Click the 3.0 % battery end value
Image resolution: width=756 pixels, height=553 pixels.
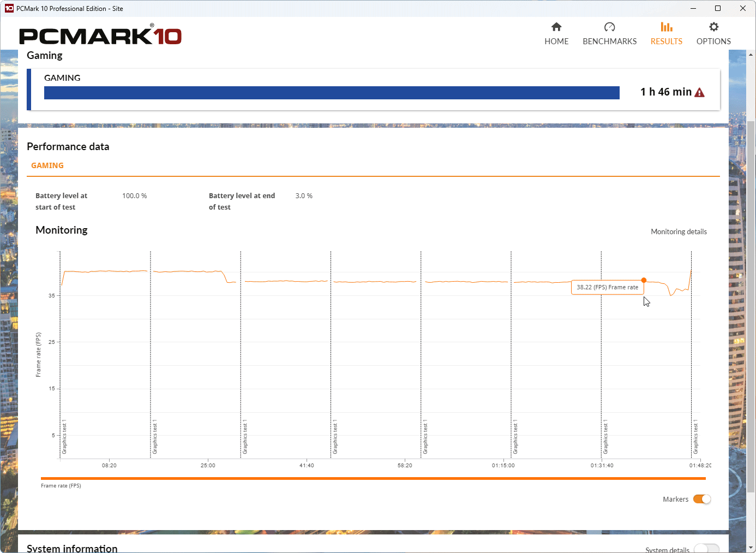(304, 195)
